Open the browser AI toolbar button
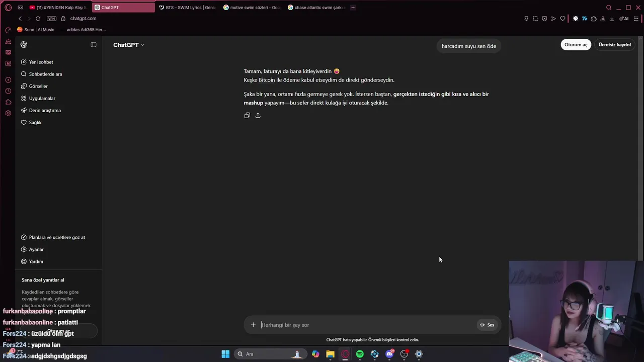This screenshot has height=362, width=644. coord(624,19)
